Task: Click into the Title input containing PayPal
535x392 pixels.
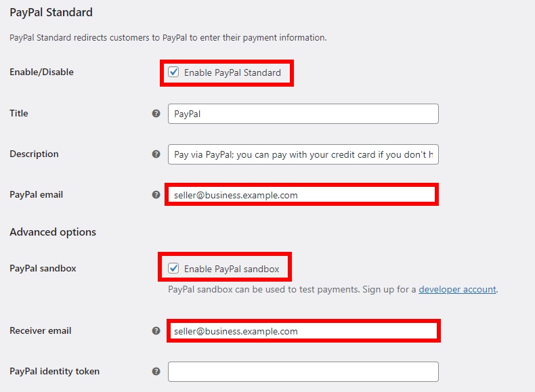Action: 303,114
